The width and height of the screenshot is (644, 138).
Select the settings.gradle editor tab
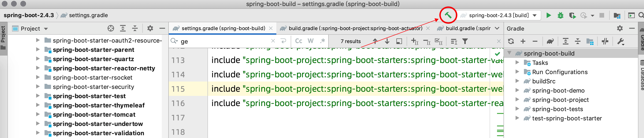coord(223,28)
